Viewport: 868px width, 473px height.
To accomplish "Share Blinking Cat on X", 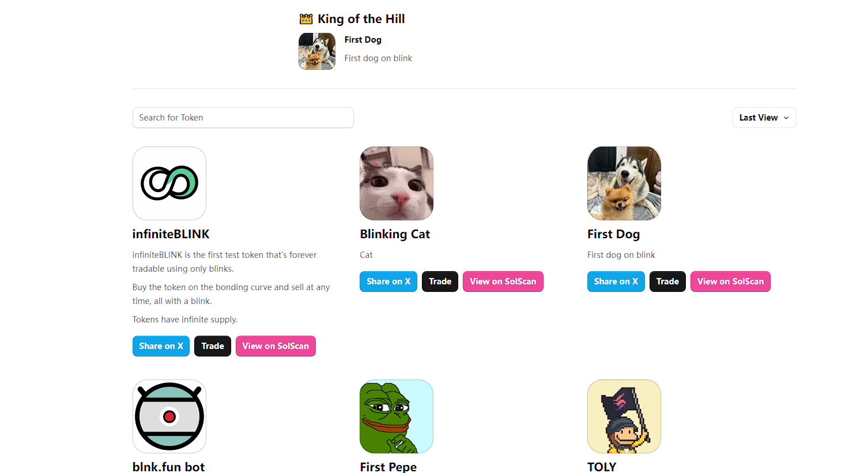I will pyautogui.click(x=388, y=281).
